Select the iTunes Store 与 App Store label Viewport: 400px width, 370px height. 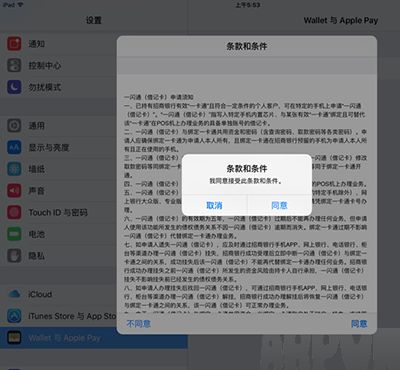(x=72, y=316)
